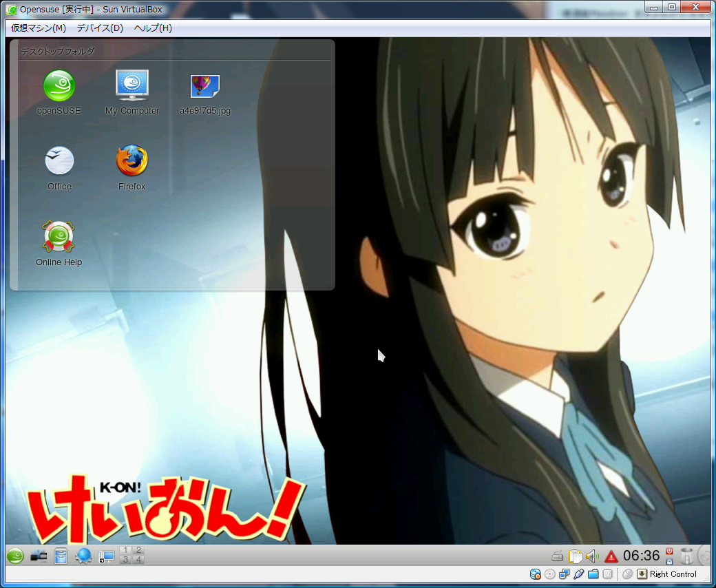The width and height of the screenshot is (716, 588).
Task: Open the デバイス(D) menu
Action: coord(100,28)
